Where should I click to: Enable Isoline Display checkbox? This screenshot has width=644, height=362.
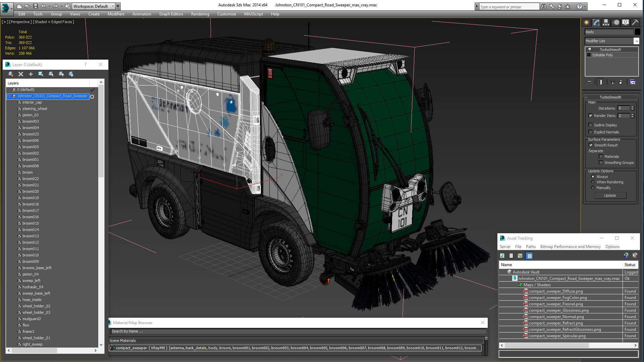click(x=590, y=125)
